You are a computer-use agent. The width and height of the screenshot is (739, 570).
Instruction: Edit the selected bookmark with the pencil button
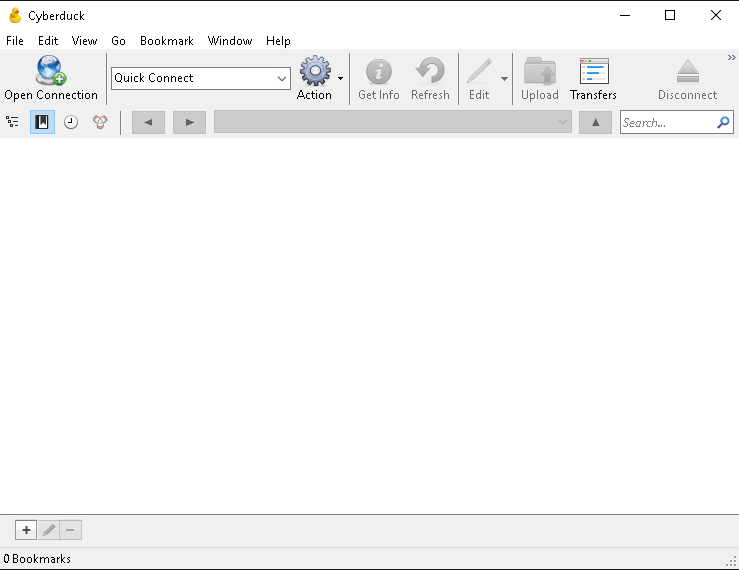tap(49, 530)
